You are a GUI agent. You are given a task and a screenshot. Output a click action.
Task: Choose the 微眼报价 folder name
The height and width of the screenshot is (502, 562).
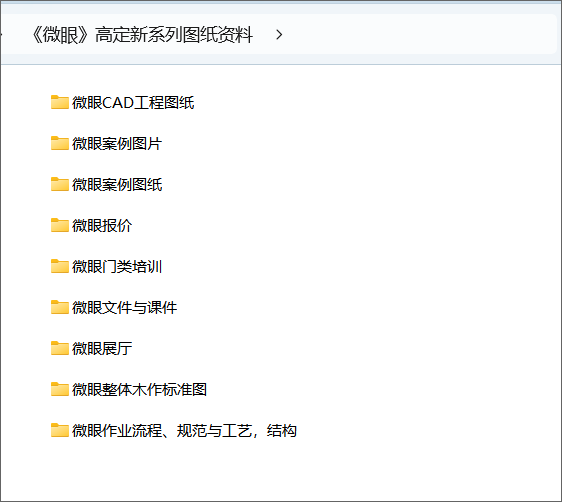point(102,225)
